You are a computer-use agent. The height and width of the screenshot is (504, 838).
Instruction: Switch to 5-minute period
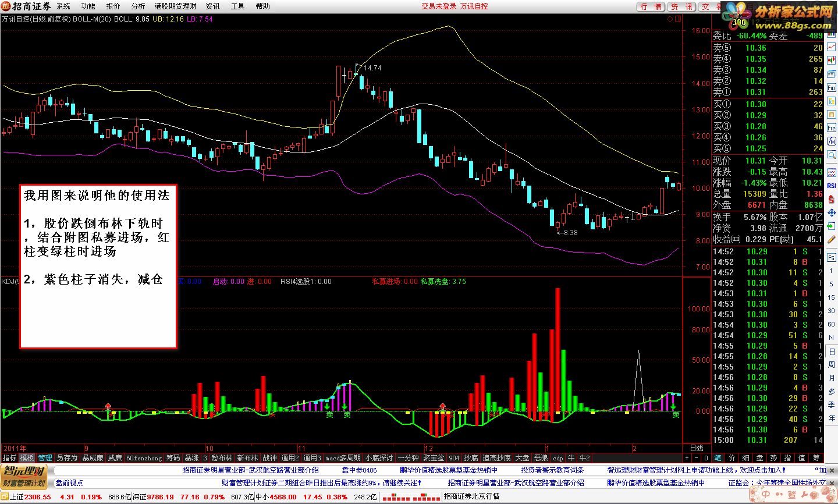point(832,284)
